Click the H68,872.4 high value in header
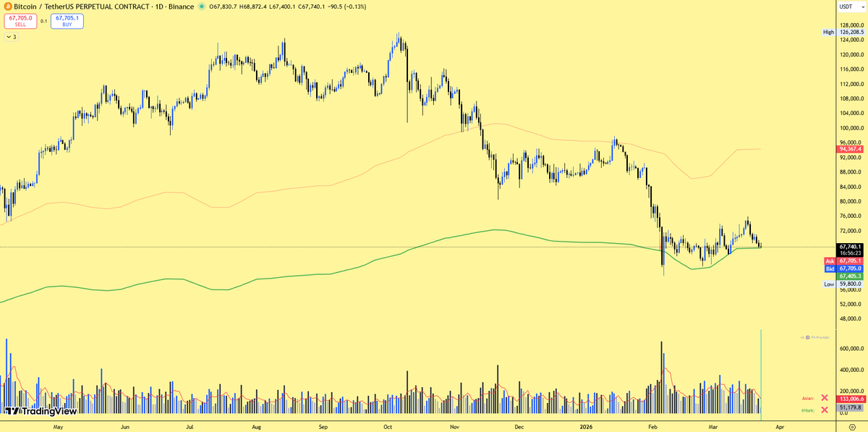Screen dimensions: 868x432 click(254, 7)
